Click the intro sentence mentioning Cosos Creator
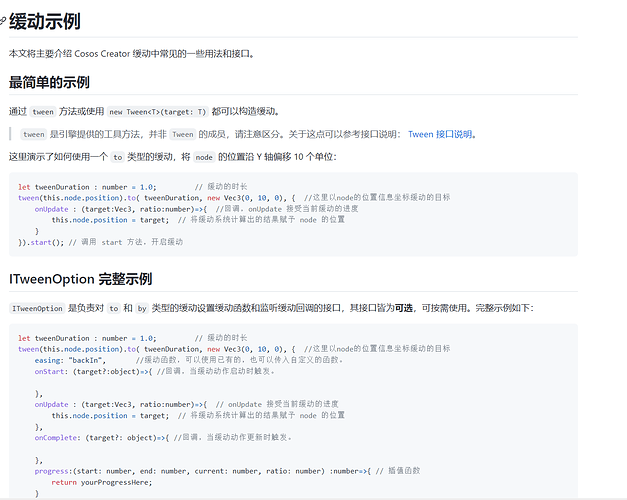Screen dimensions: 627x500 click(132, 54)
